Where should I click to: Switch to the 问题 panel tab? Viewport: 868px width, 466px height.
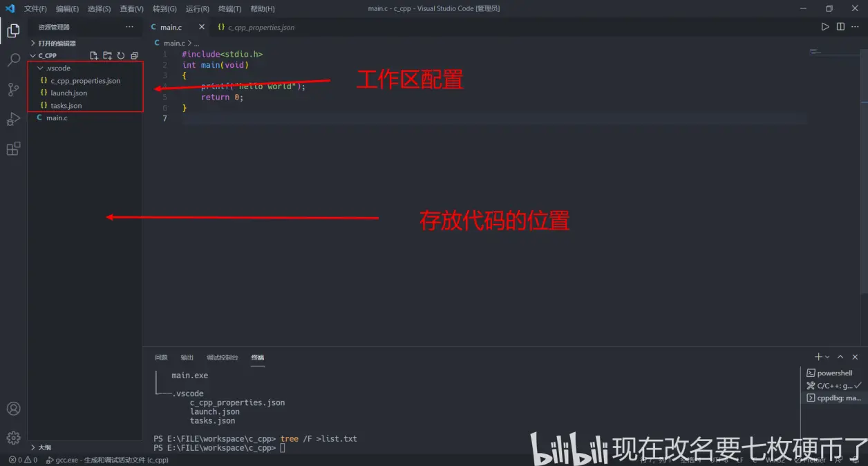[161, 357]
